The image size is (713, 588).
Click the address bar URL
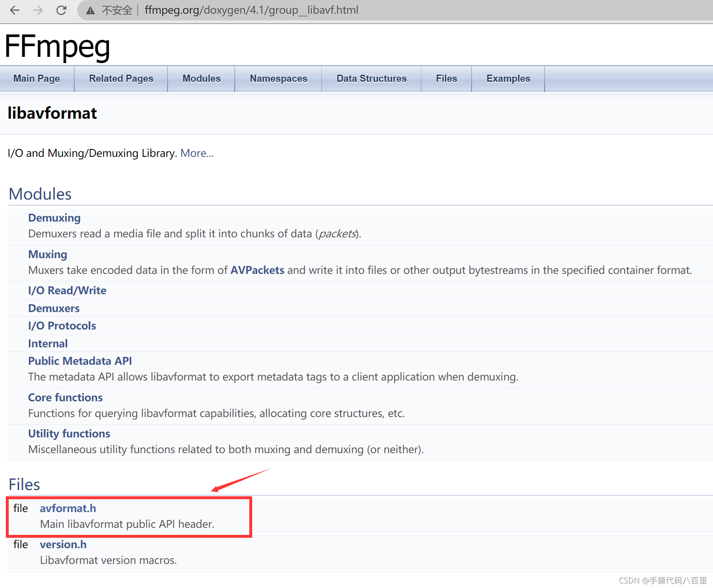tap(251, 10)
